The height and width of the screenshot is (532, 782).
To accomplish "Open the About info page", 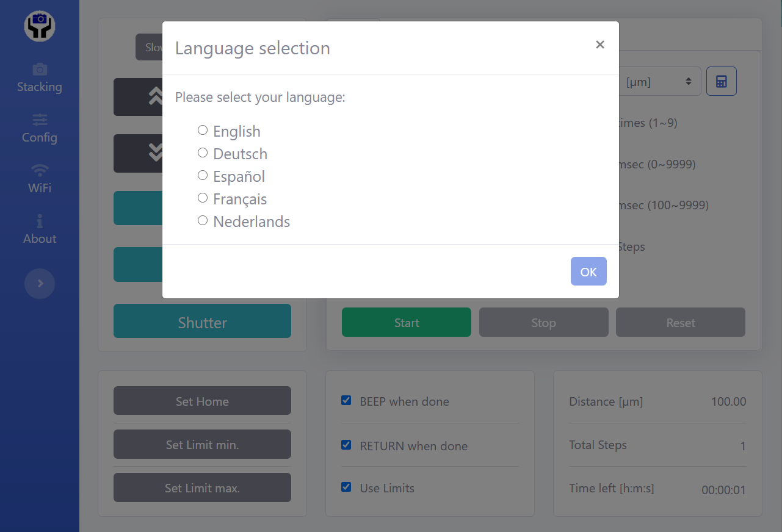I will 40,229.
